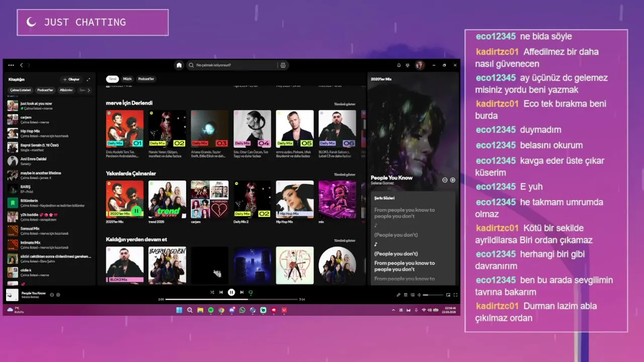Viewport: 644px width, 362px height.
Task: Open 'y2k baddie' playlist in library
Action: tap(50, 217)
